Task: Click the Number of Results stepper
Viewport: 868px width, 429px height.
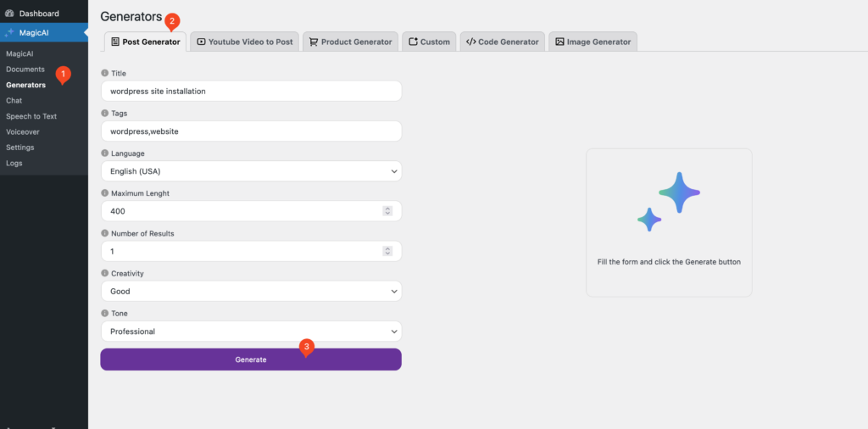Action: [387, 251]
